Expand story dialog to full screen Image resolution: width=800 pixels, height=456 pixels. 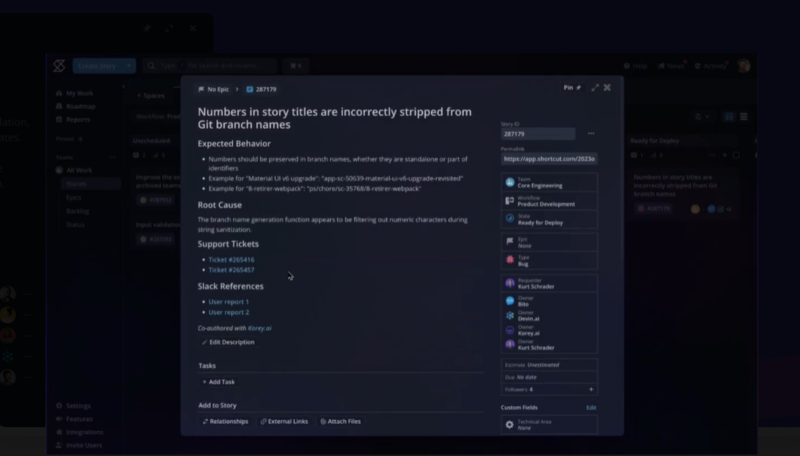pos(595,88)
